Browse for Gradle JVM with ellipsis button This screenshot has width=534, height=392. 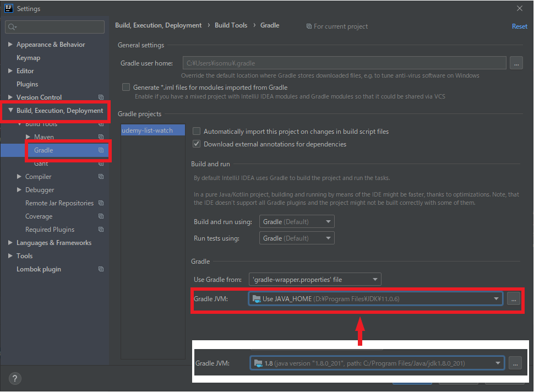click(514, 299)
